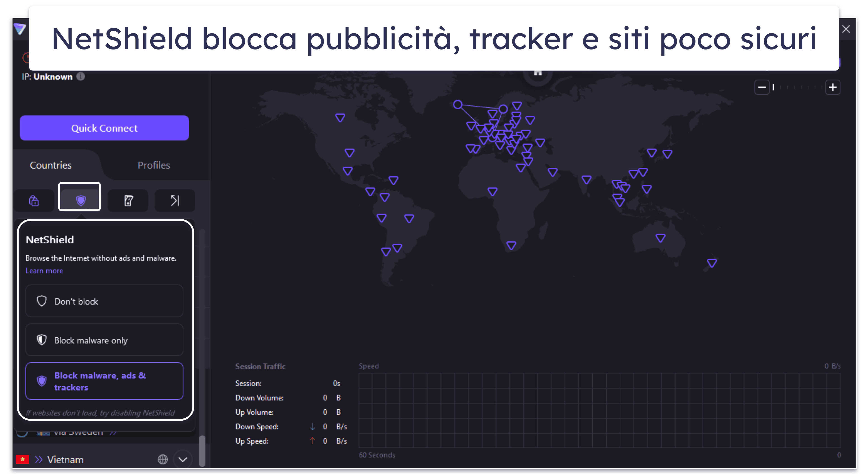Click the 60 Seconds graph label
Image resolution: width=868 pixels, height=474 pixels.
pos(377,455)
